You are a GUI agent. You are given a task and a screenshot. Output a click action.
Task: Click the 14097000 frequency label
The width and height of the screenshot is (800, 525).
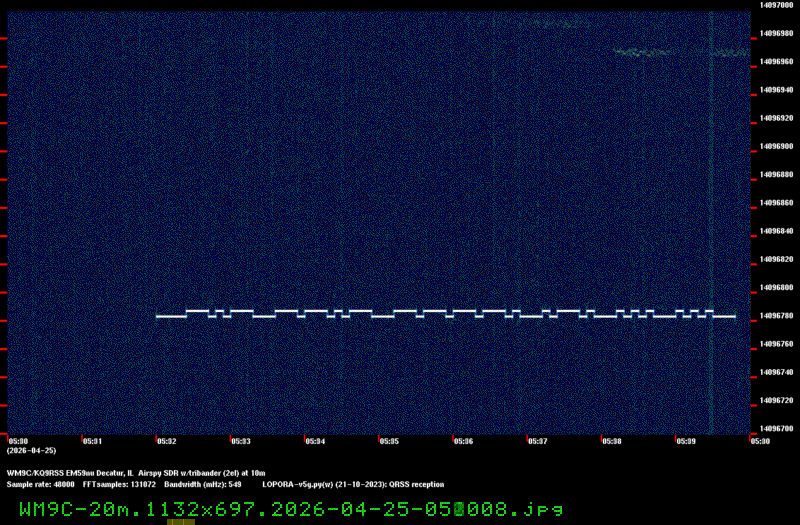tap(777, 5)
